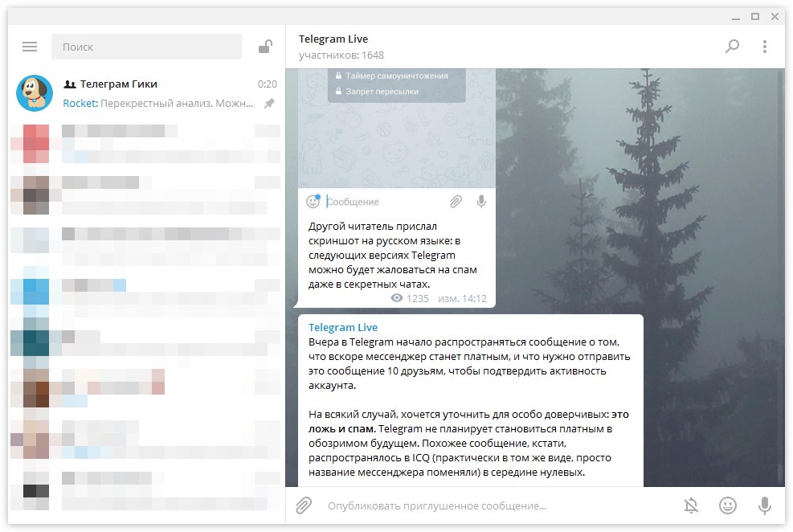This screenshot has height=532, width=793.
Task: Attach a file with the paperclip icon
Action: (304, 505)
